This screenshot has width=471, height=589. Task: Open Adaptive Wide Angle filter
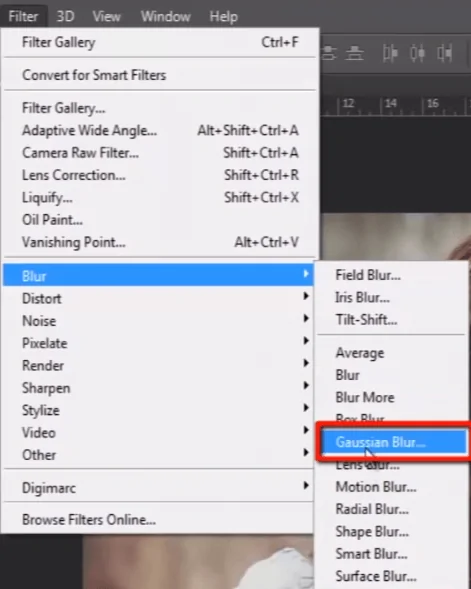(160, 130)
